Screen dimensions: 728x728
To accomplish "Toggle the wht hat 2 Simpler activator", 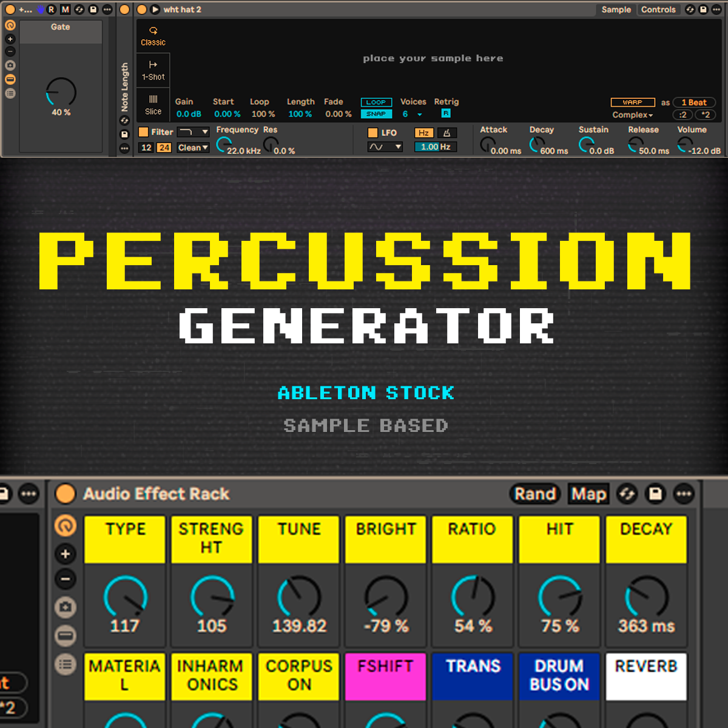I will pos(142,10).
